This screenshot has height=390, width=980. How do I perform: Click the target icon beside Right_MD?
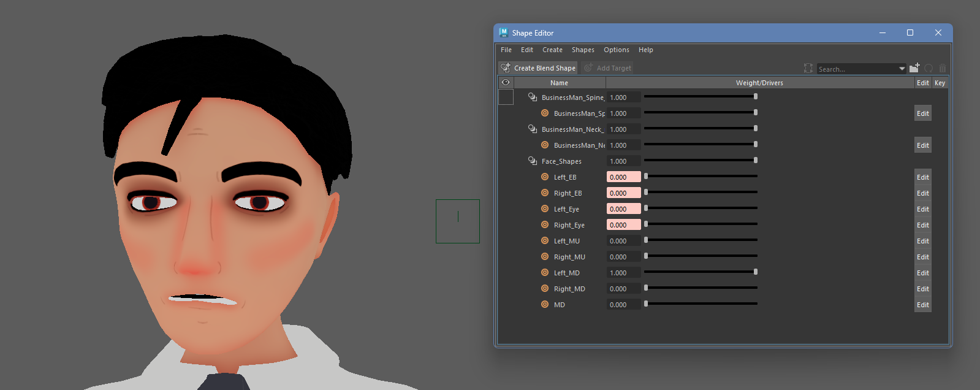click(x=545, y=288)
